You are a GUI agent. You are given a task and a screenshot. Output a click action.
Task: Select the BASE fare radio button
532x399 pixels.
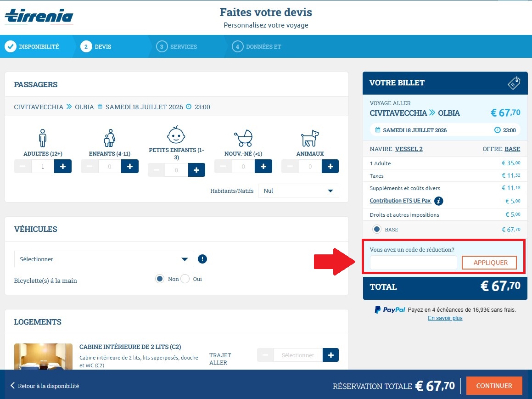click(x=377, y=229)
